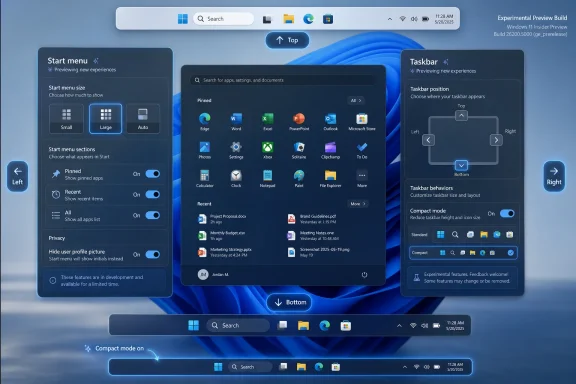Click the down chevron in taskbar position picker

click(461, 165)
